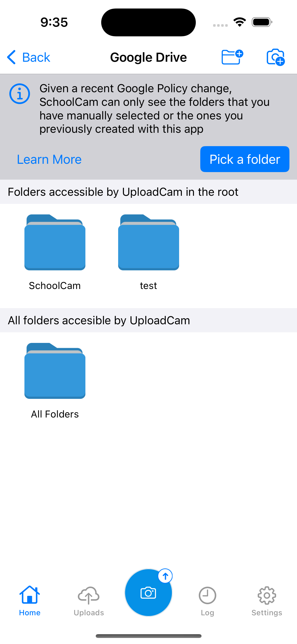
Task: Switch to the Home tab
Action: [30, 601]
